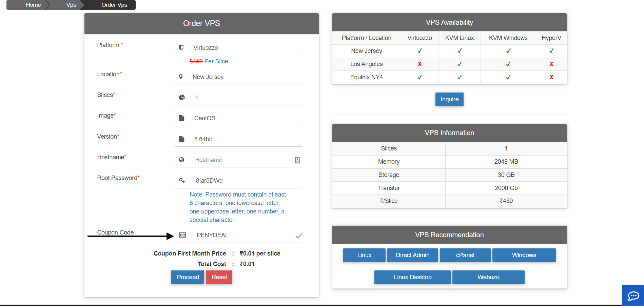Viewport: 644px width, 306px height.
Task: Click the '2048 MB' memory value
Action: [506, 162]
